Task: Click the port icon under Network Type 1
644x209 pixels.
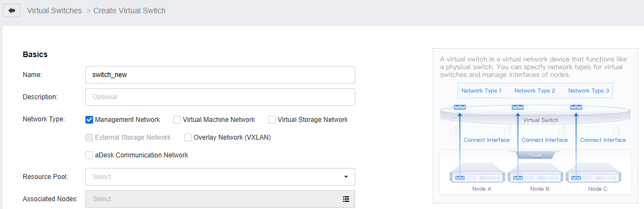Action: pyautogui.click(x=459, y=107)
